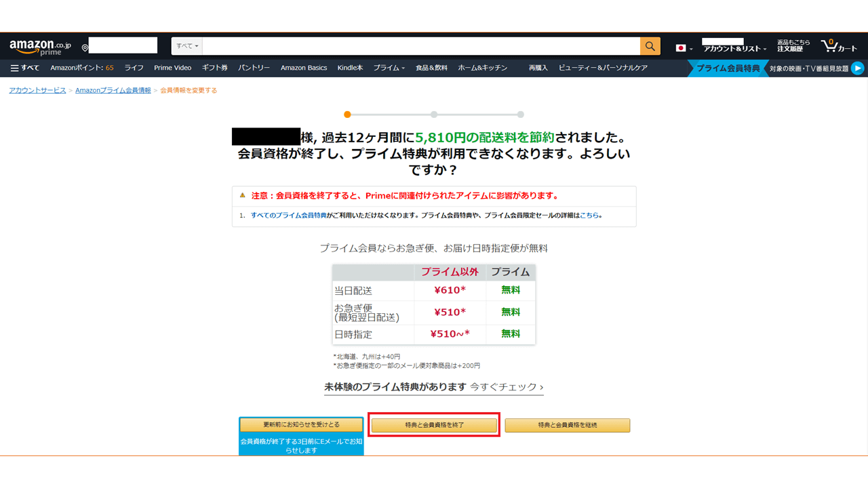Click the delivery location pin icon

point(84,46)
